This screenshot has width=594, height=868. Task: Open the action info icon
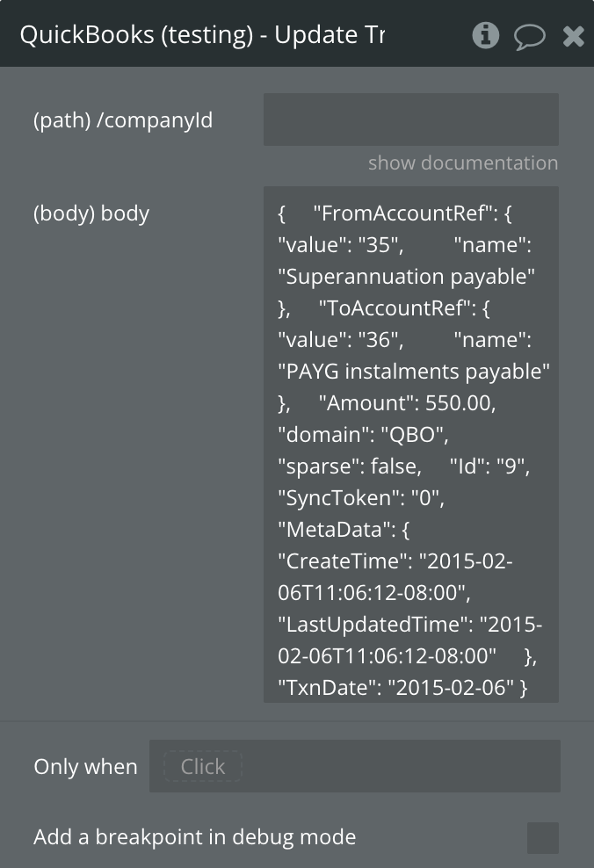(x=485, y=35)
